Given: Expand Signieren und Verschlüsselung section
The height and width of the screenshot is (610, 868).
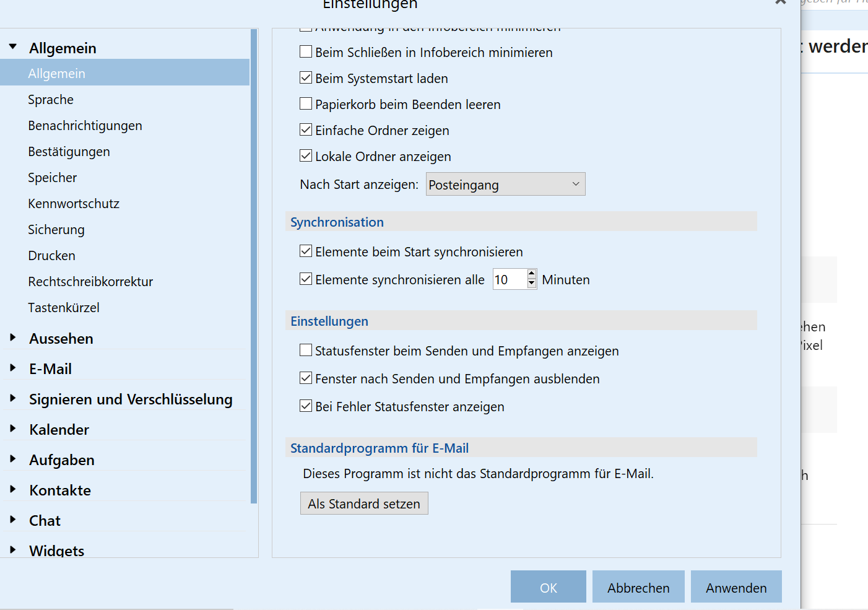Looking at the screenshot, I should [13, 398].
